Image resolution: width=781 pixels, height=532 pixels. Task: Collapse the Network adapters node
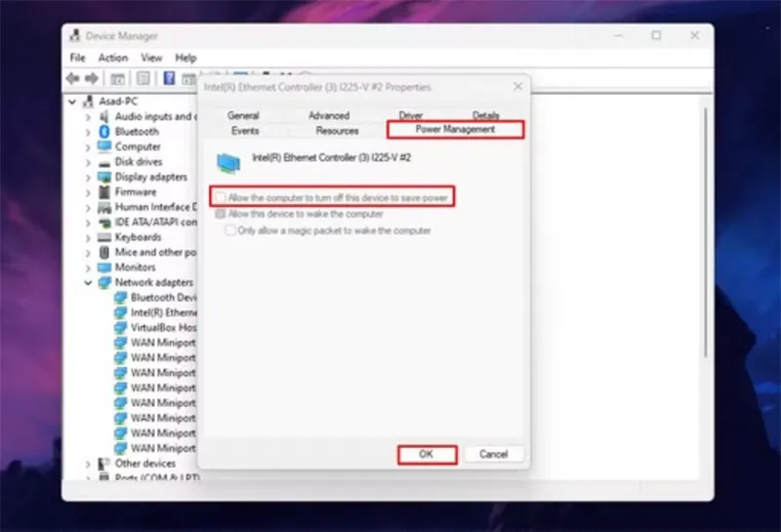tap(88, 283)
